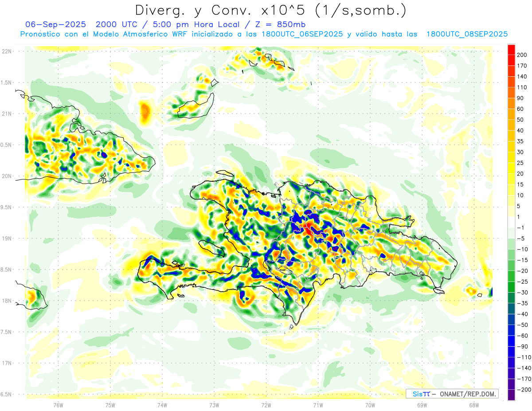Click the white colorbar segment between 1 and -1
This screenshot has height=411, width=532.
coord(512,222)
